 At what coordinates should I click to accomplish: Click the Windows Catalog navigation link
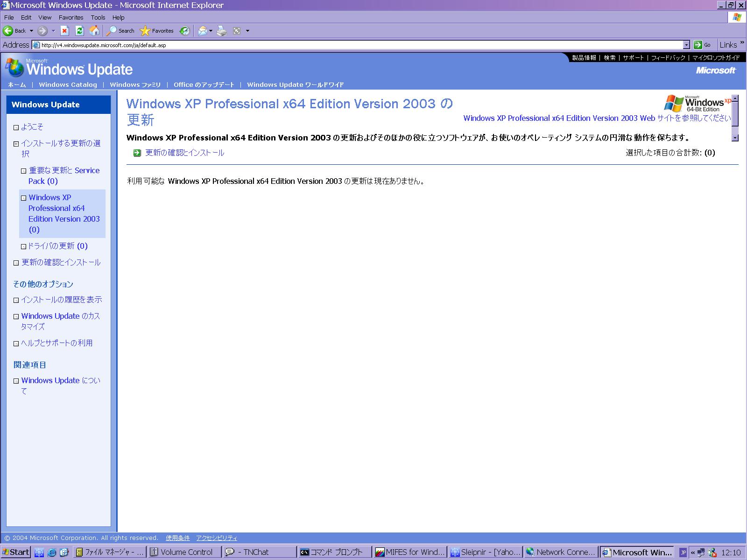[68, 84]
